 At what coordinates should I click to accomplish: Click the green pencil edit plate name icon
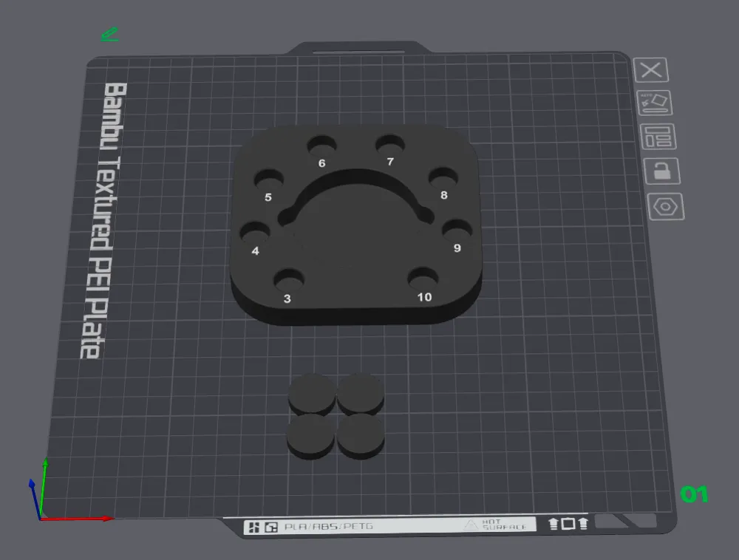coord(109,35)
